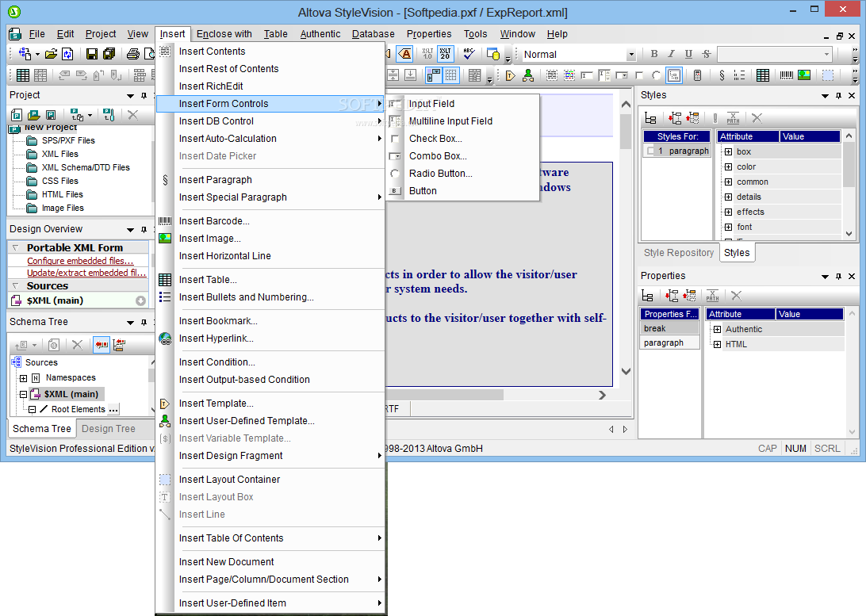Expand the Authentic group in Properties
This screenshot has width=866, height=616.
(717, 330)
